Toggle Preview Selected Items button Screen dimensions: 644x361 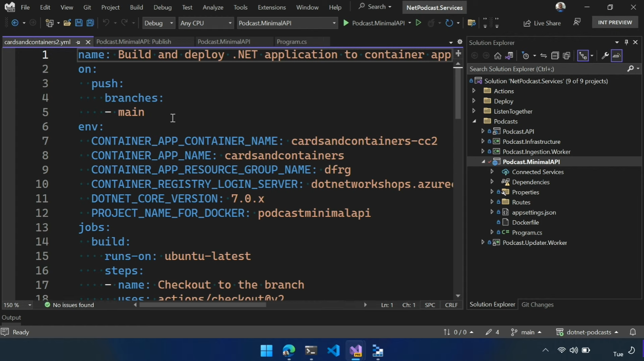pos(617,56)
